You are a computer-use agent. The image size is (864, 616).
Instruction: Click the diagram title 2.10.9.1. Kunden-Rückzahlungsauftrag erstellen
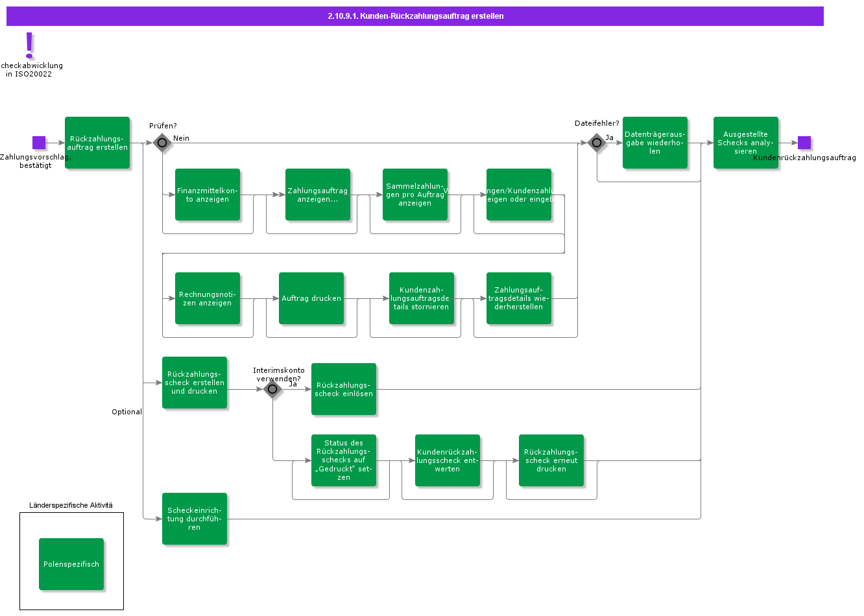coord(415,16)
